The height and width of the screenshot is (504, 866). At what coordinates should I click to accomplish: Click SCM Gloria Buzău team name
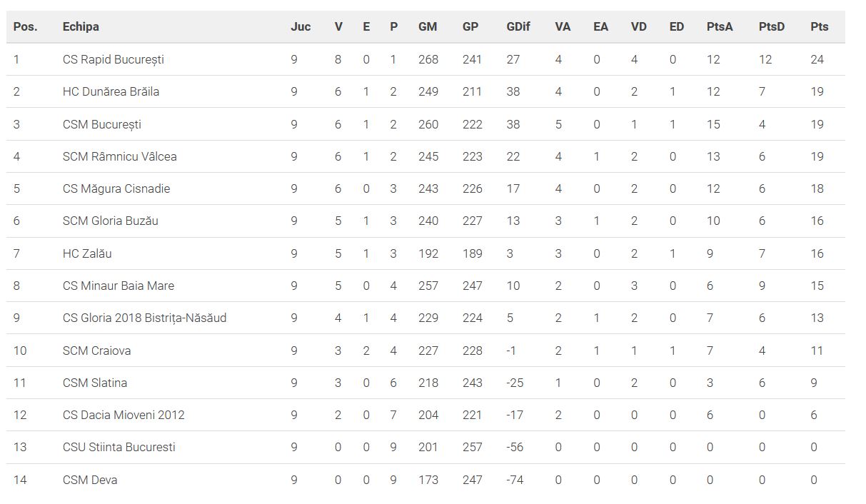110,221
